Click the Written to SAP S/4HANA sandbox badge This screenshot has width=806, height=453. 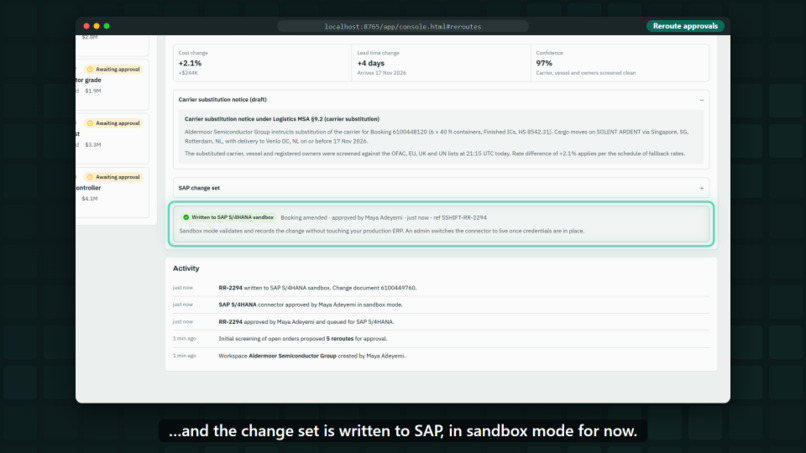click(229, 218)
